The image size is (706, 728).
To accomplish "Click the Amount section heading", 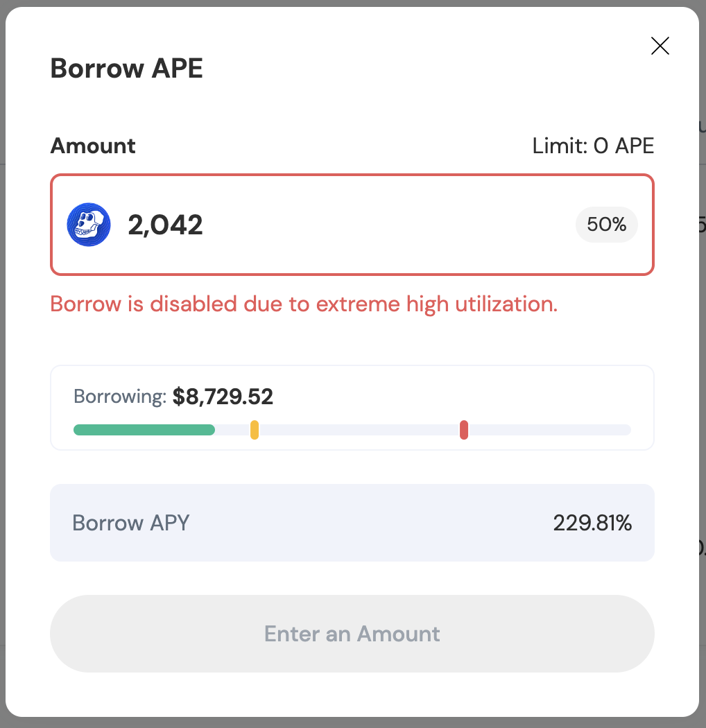I will point(92,146).
